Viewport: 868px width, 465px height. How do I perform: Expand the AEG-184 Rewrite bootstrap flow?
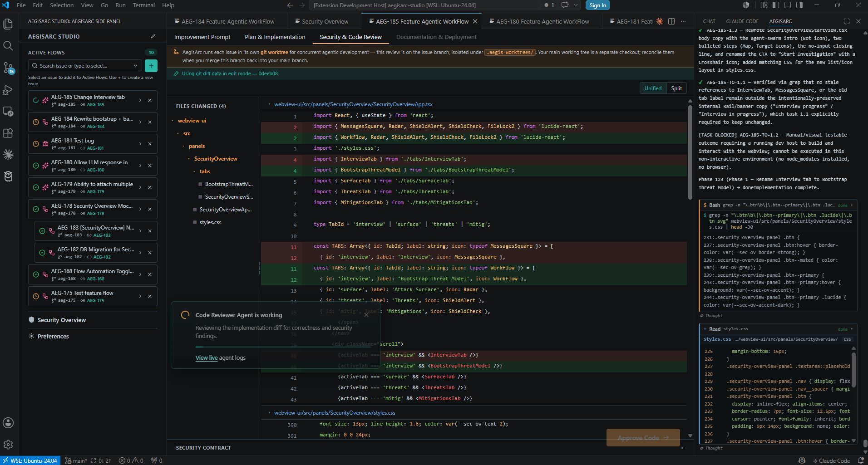[x=140, y=122]
